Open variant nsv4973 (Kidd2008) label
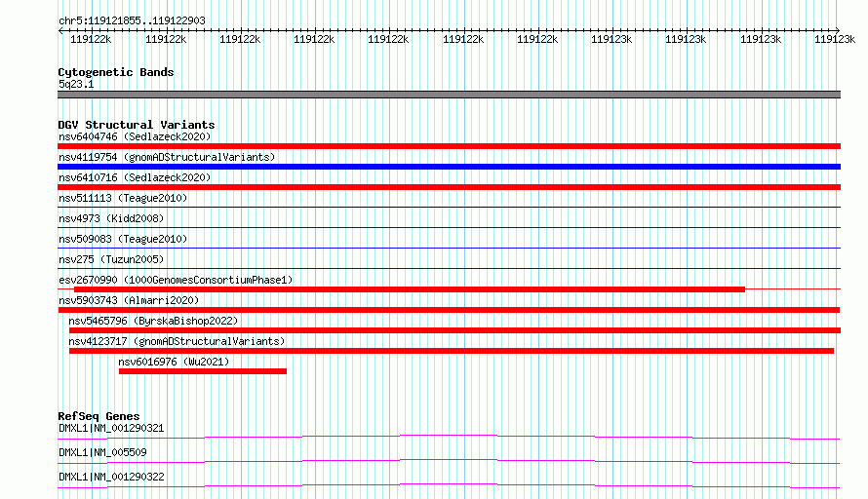This screenshot has width=868, height=499. click(x=111, y=218)
